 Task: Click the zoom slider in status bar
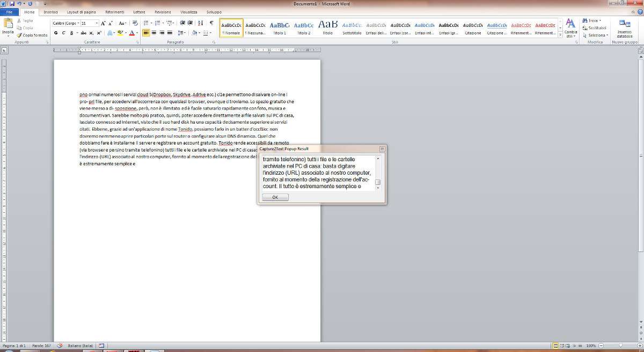tap(620, 346)
